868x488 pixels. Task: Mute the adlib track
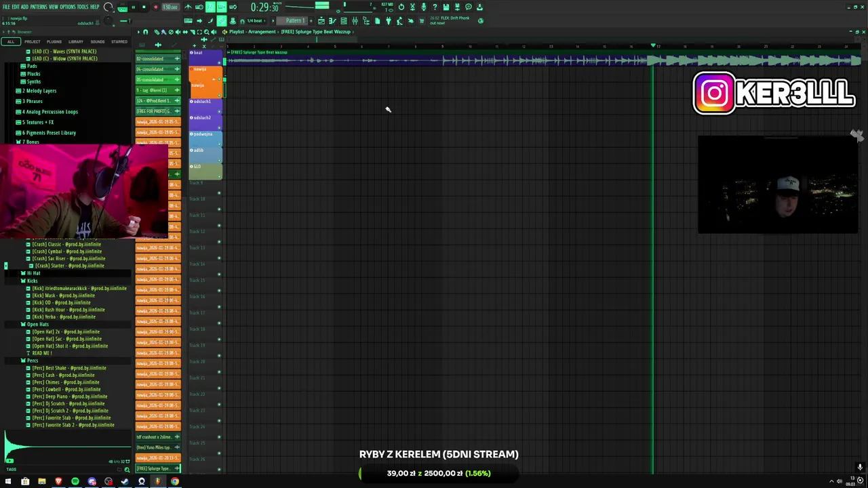point(219,161)
